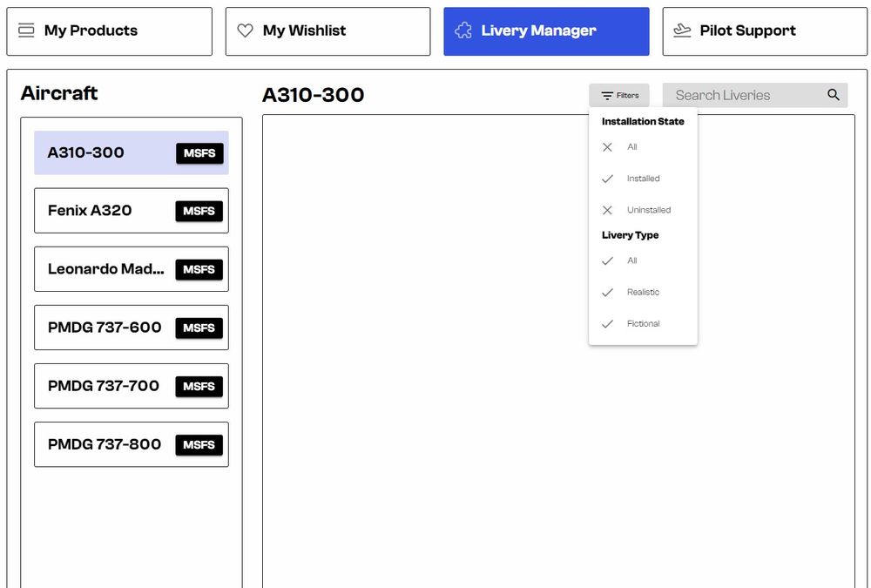
Task: Go to the Pilot Support tab
Action: click(765, 31)
